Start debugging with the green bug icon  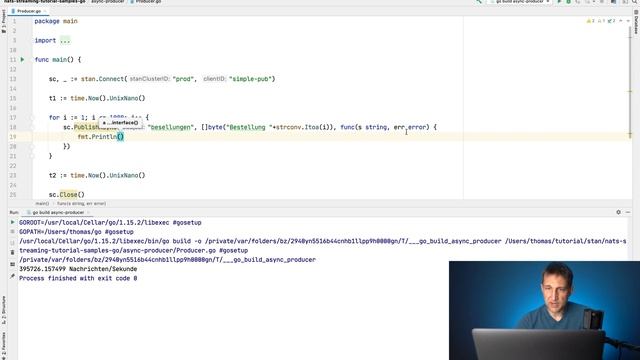(x=568, y=2)
